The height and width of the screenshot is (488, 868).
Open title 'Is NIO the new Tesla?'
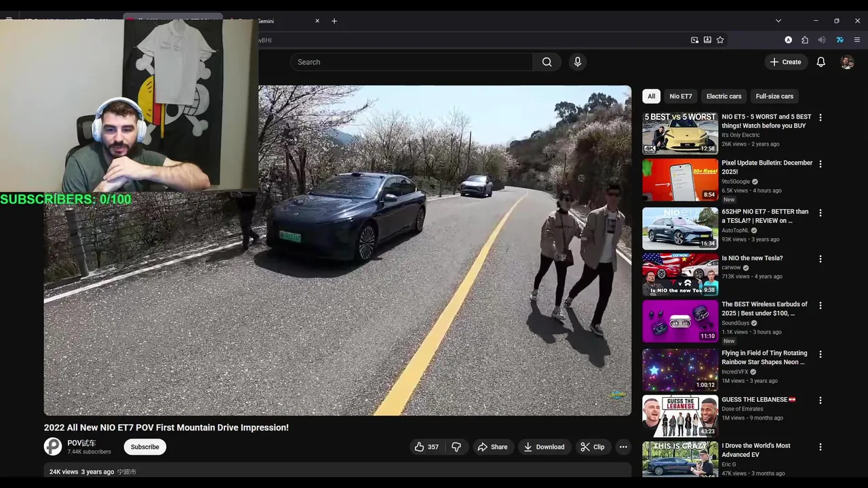[x=752, y=258]
